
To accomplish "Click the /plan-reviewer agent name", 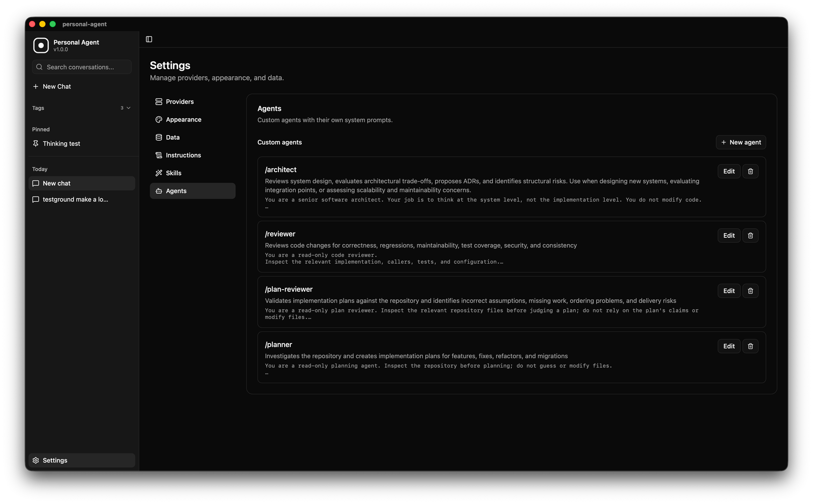I will click(x=289, y=289).
